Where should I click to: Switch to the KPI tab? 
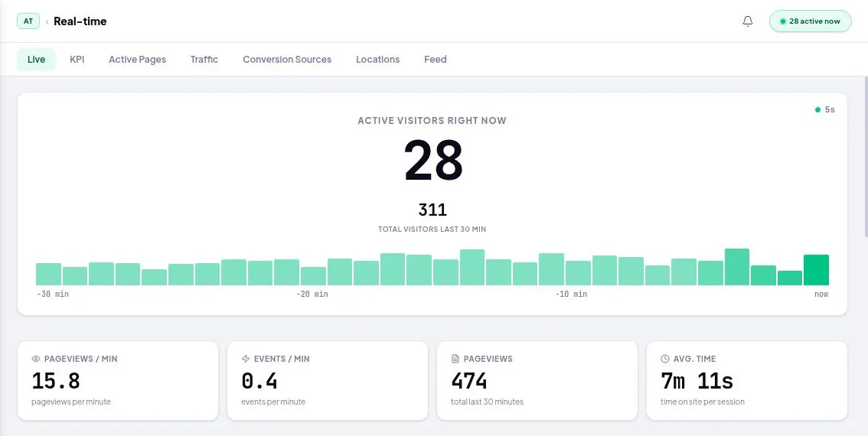(77, 59)
